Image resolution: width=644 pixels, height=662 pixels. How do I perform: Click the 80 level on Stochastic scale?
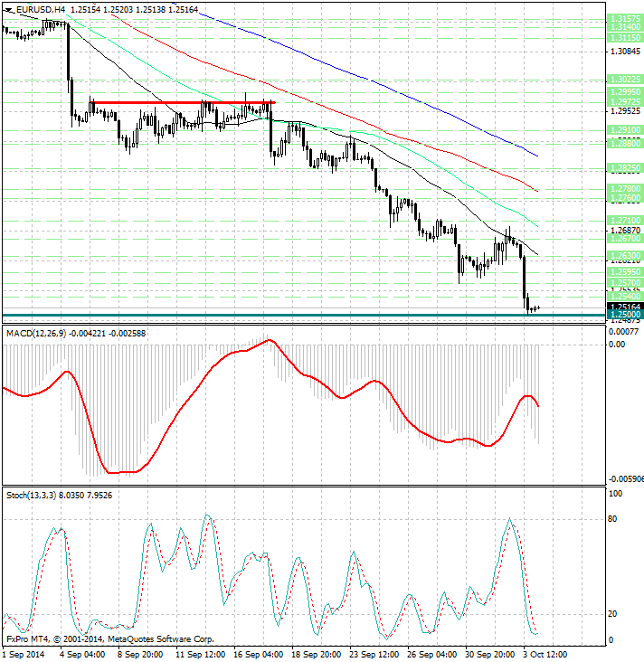[x=612, y=519]
